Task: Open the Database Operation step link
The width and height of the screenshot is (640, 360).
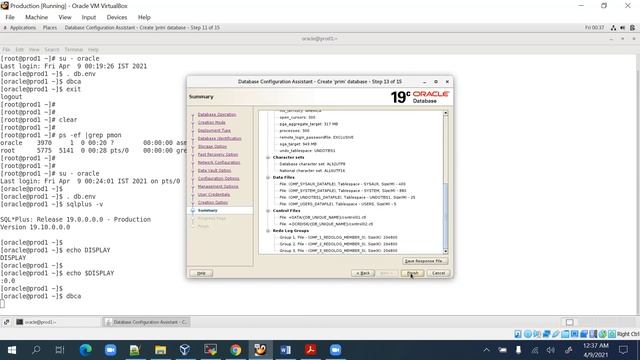Action: pyautogui.click(x=217, y=115)
